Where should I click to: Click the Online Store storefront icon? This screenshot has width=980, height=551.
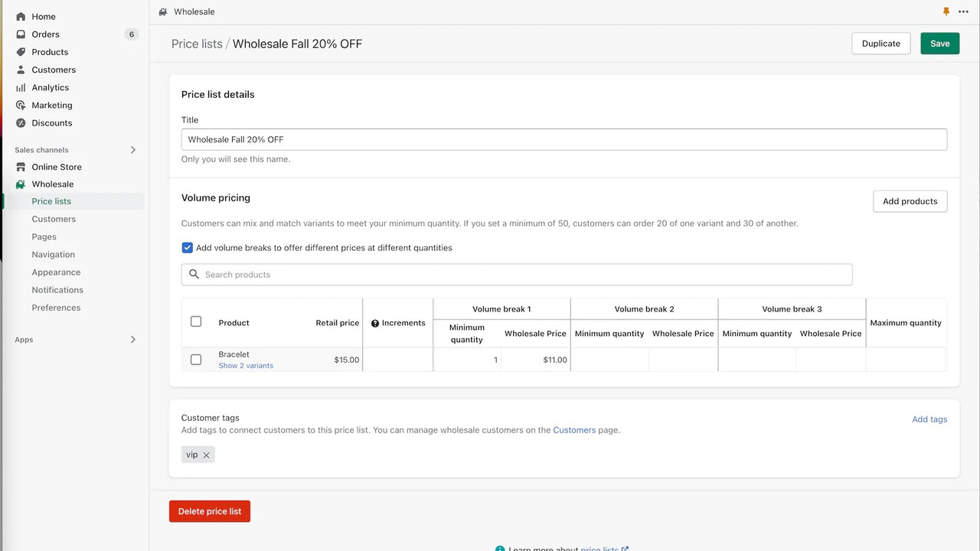[21, 167]
